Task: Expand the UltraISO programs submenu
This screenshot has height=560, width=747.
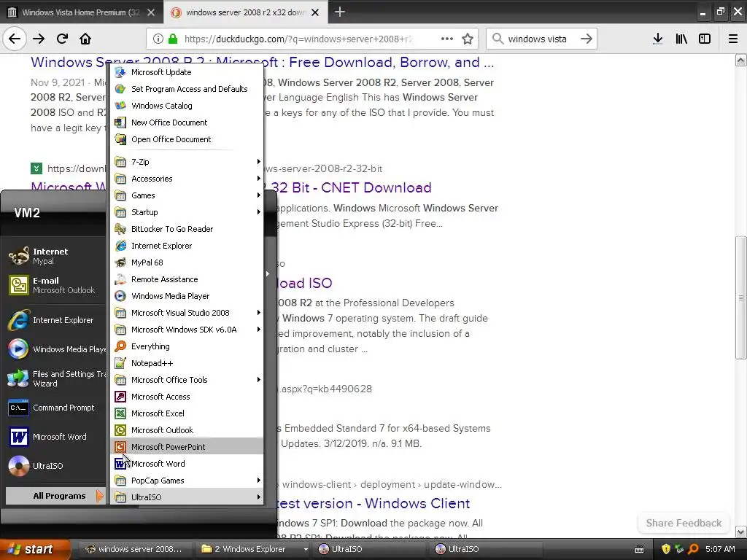Action: [x=187, y=497]
